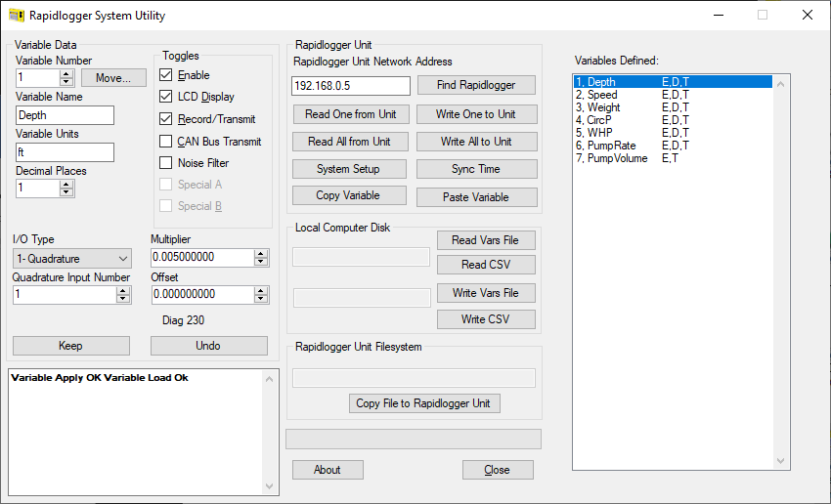Open System Setup
The height and width of the screenshot is (504, 831).
coord(349,169)
